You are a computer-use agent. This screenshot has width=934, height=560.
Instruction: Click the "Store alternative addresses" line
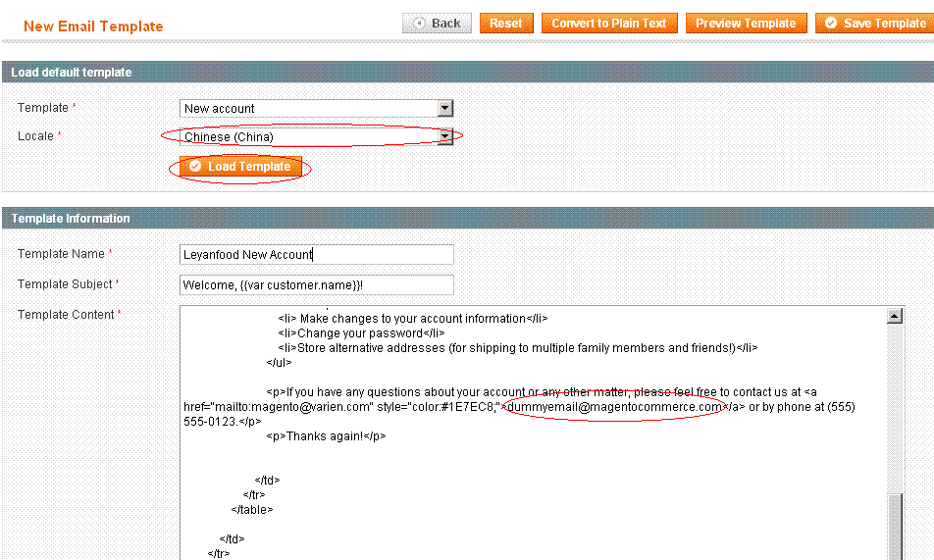[518, 348]
